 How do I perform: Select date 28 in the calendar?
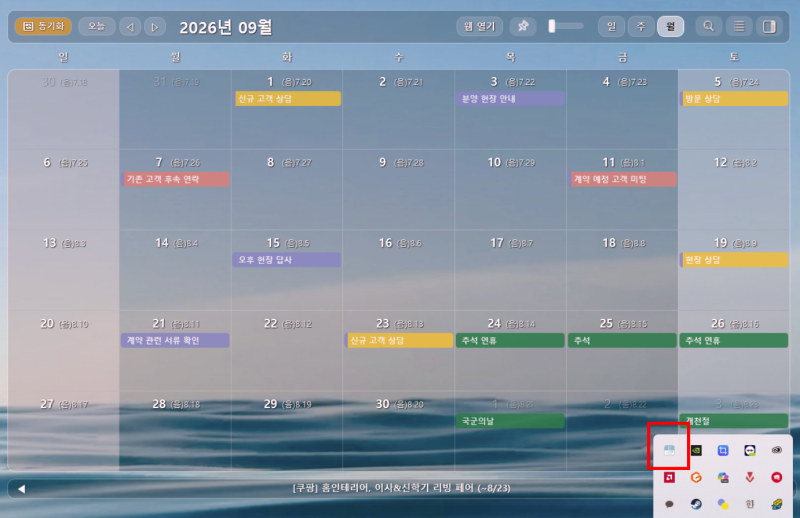tap(159, 404)
